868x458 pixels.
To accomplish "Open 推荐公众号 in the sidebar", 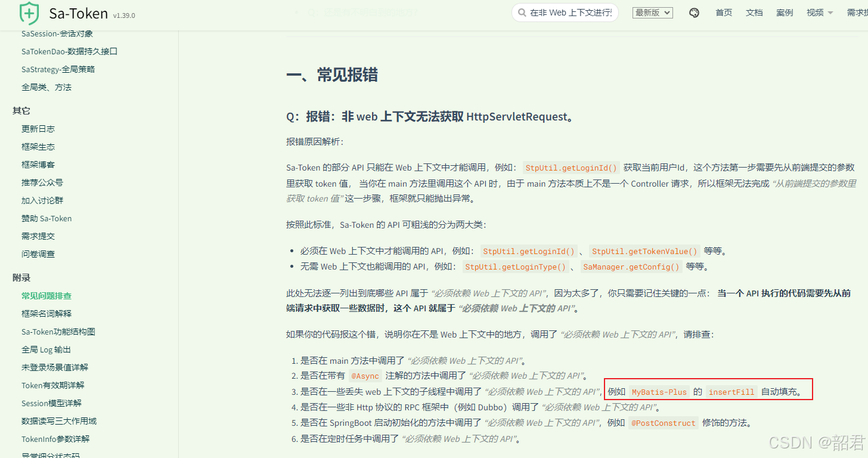I will tap(42, 182).
